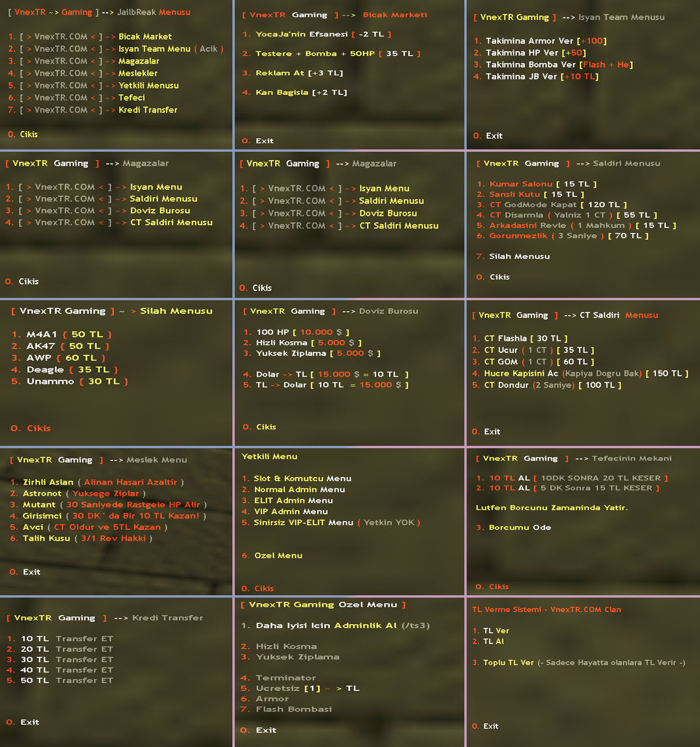Choose Girisimci profession
Image resolution: width=700 pixels, height=747 pixels.
pos(108,516)
